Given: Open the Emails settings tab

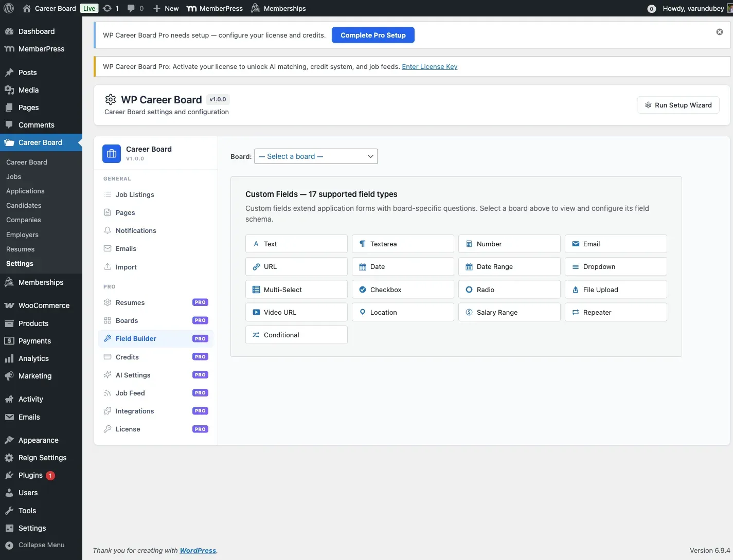Looking at the screenshot, I should [x=156, y=248].
